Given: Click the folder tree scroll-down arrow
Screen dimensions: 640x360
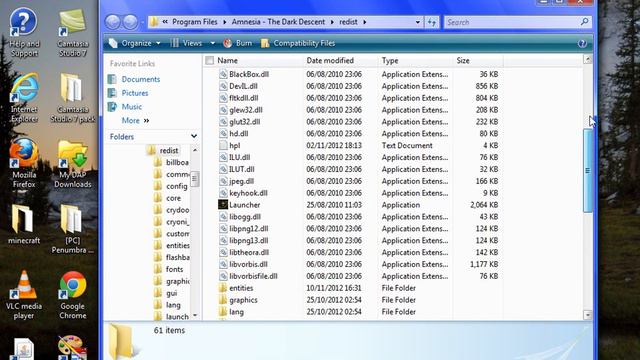Looking at the screenshot, I should [x=195, y=315].
